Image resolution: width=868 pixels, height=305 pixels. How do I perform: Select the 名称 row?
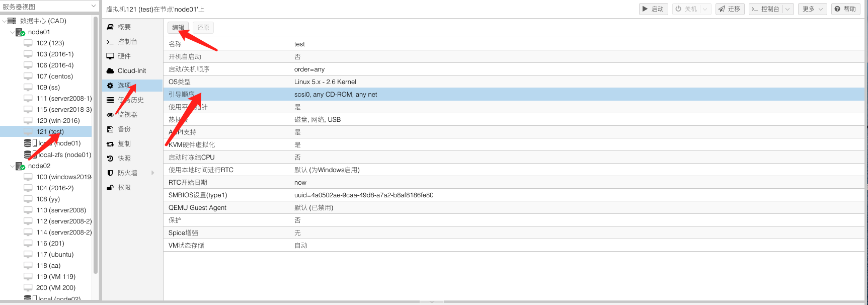pyautogui.click(x=514, y=44)
